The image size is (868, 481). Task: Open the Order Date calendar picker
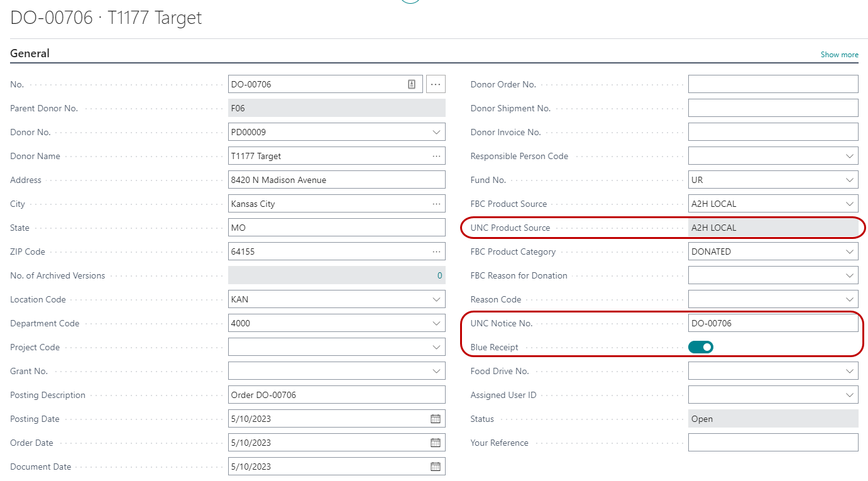point(435,443)
